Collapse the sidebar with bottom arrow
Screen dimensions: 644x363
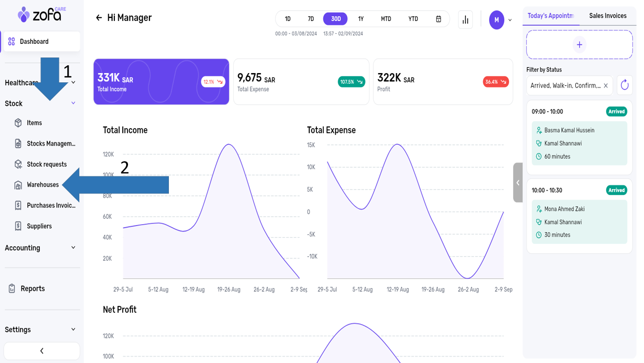coord(42,351)
